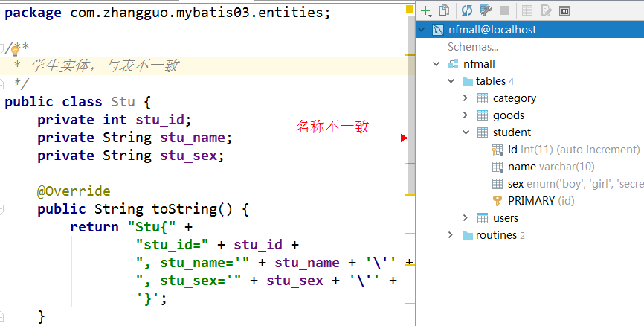644x326 pixels.
Task: Expand the routines folder
Action: (451, 234)
